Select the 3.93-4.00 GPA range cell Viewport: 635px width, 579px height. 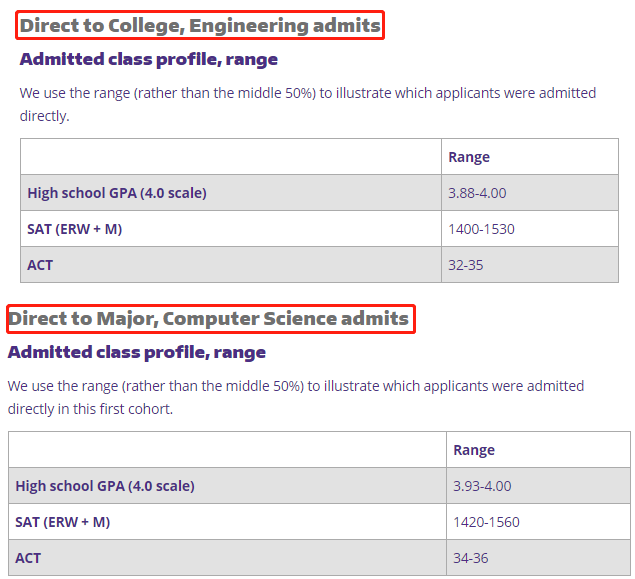tap(482, 486)
